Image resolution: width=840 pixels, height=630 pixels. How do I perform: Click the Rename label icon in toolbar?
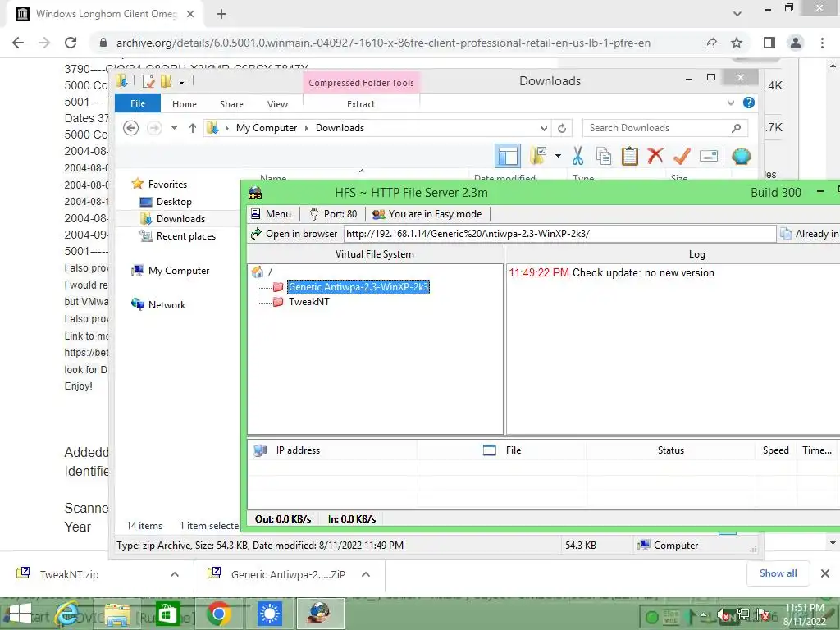[x=708, y=156]
